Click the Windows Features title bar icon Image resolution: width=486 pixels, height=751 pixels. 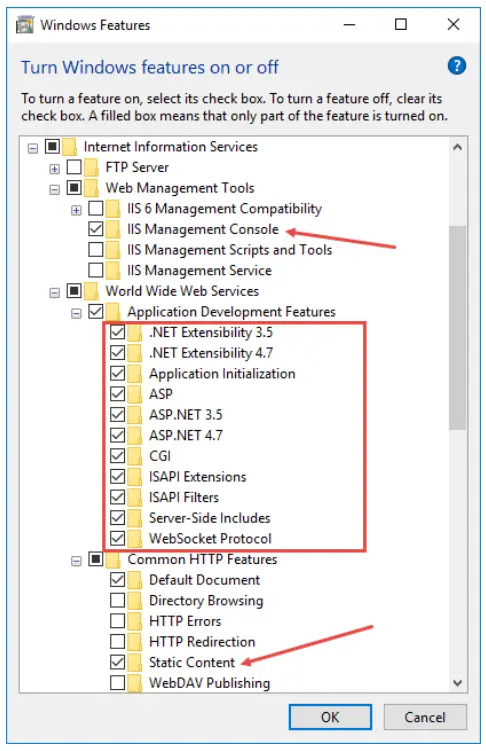pyautogui.click(x=24, y=24)
